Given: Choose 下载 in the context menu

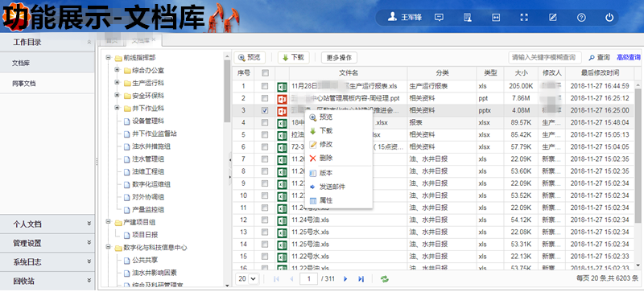Looking at the screenshot, I should 338,131.
